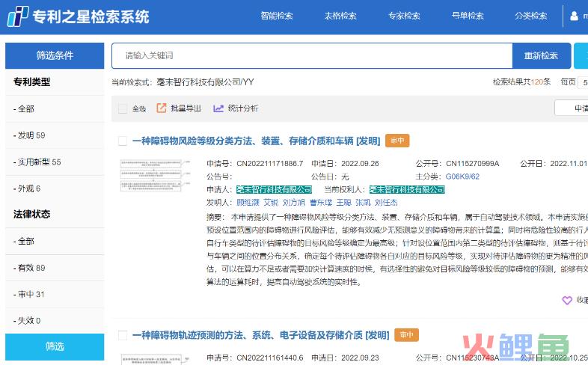Filter by 发明 59
588x365 pixels.
[29, 135]
